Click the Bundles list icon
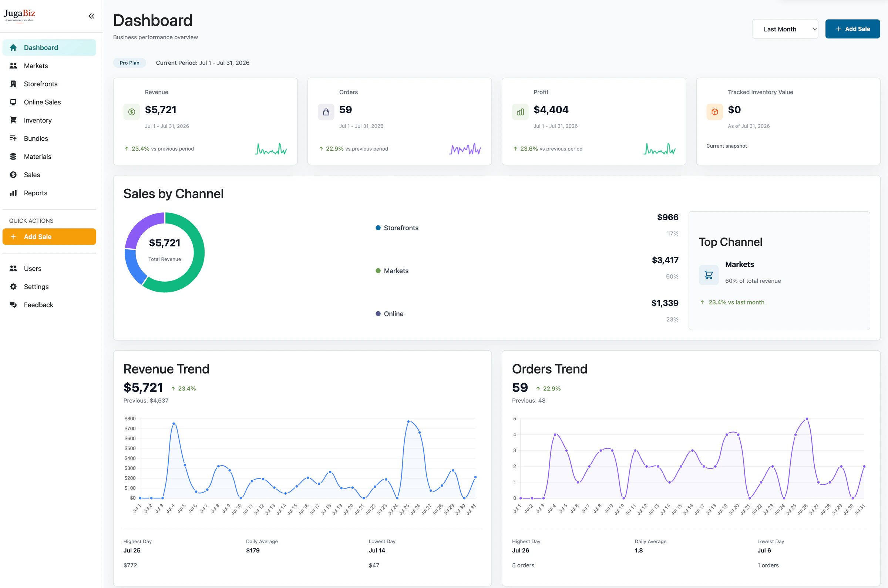This screenshot has width=888, height=588. pos(13,138)
